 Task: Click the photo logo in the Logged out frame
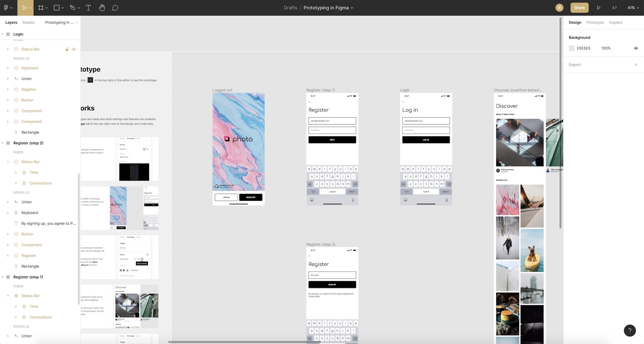(x=238, y=139)
